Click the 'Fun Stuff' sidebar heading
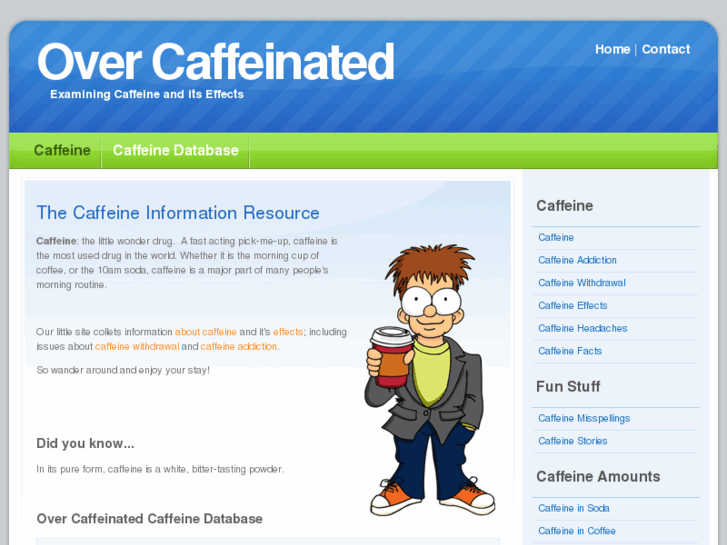The width and height of the screenshot is (727, 545). 568,386
